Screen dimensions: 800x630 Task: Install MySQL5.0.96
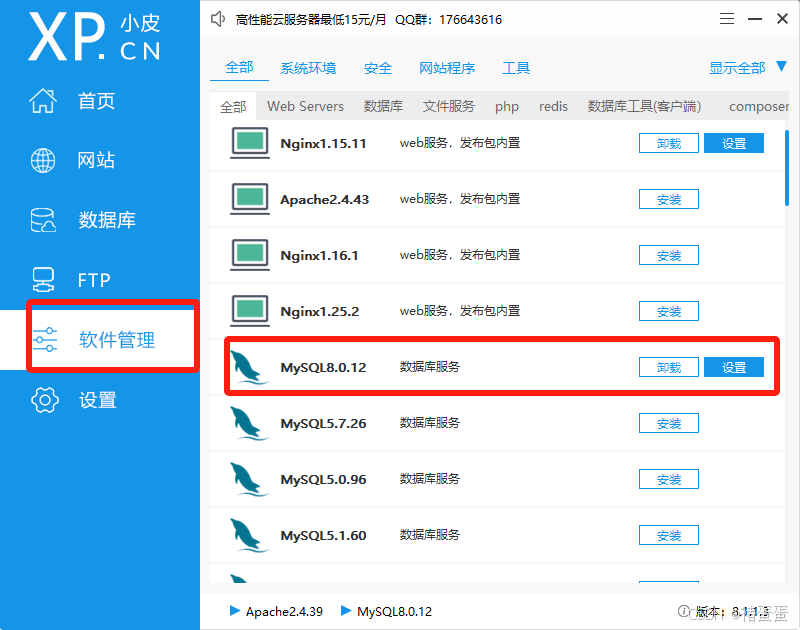[669, 480]
